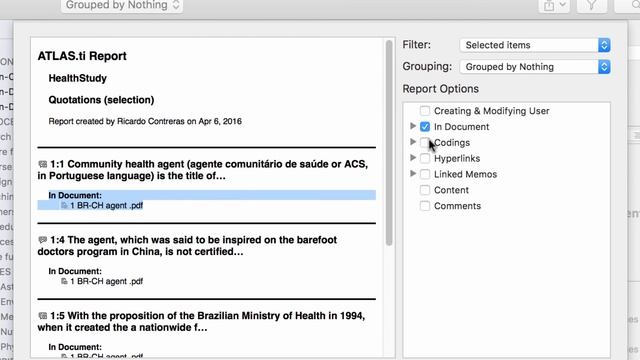The width and height of the screenshot is (640, 360).
Task: Select quotation 1:1 Community health agent heading
Action: click(x=203, y=170)
